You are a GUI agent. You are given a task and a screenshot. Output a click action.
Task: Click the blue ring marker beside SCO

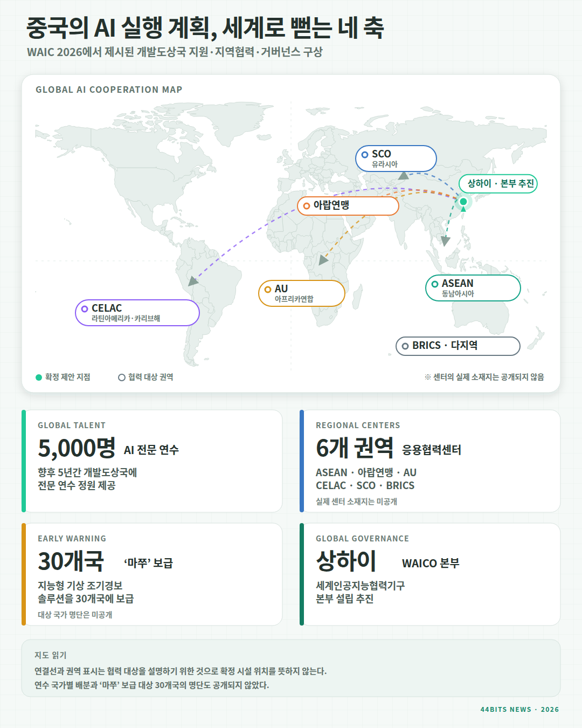[365, 155]
